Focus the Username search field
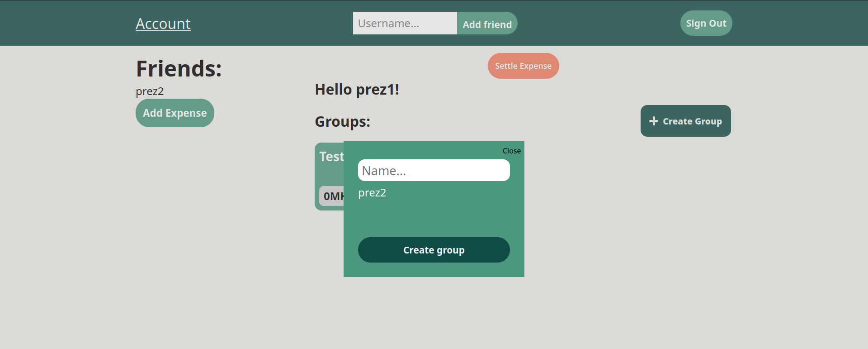Viewport: 868px width, 349px height. tap(405, 23)
